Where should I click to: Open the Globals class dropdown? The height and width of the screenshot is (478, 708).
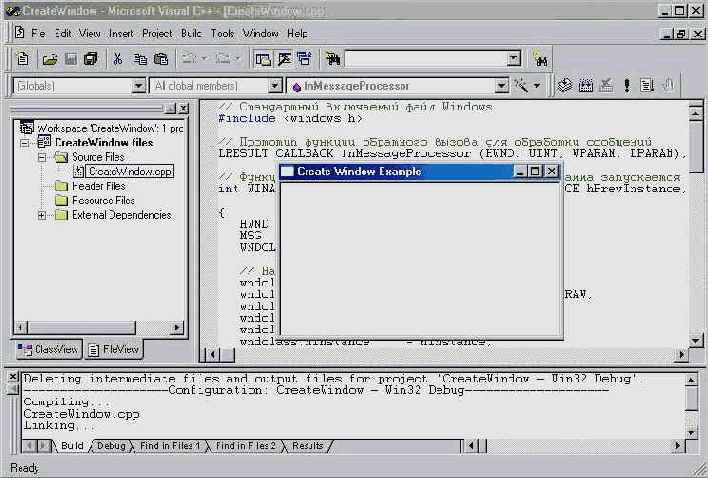[139, 86]
